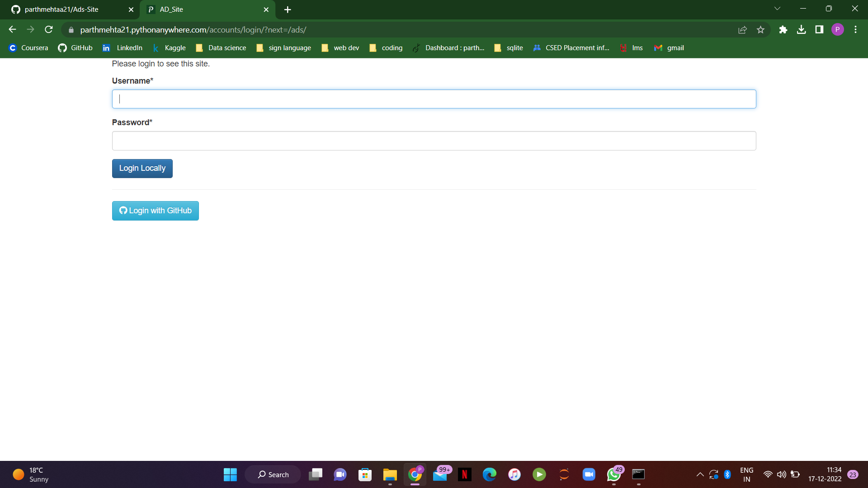Expand the Data science bookmark folder

[221, 48]
